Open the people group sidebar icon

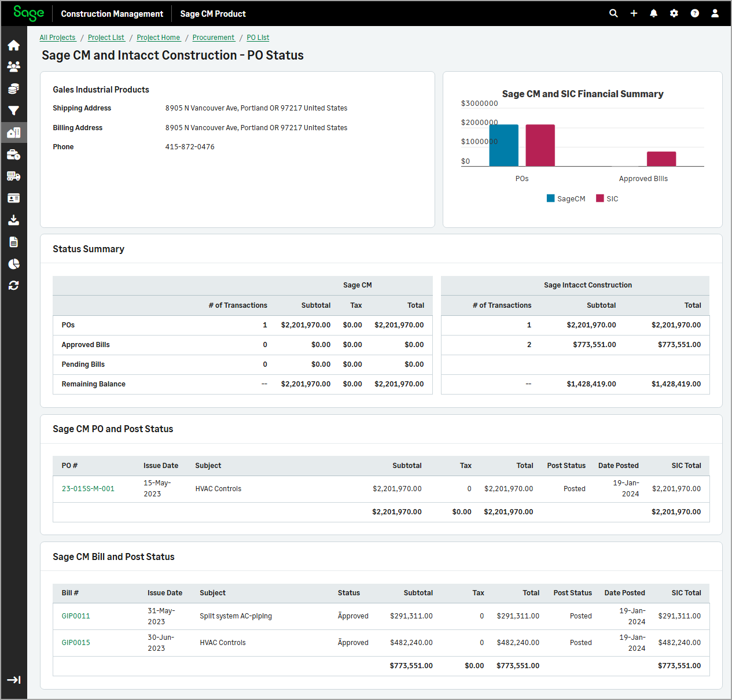[x=14, y=67]
